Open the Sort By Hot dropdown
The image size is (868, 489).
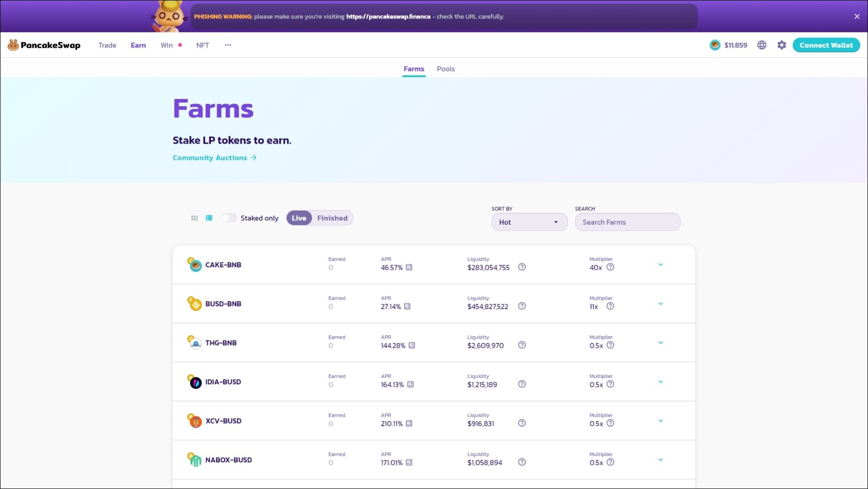(x=530, y=222)
